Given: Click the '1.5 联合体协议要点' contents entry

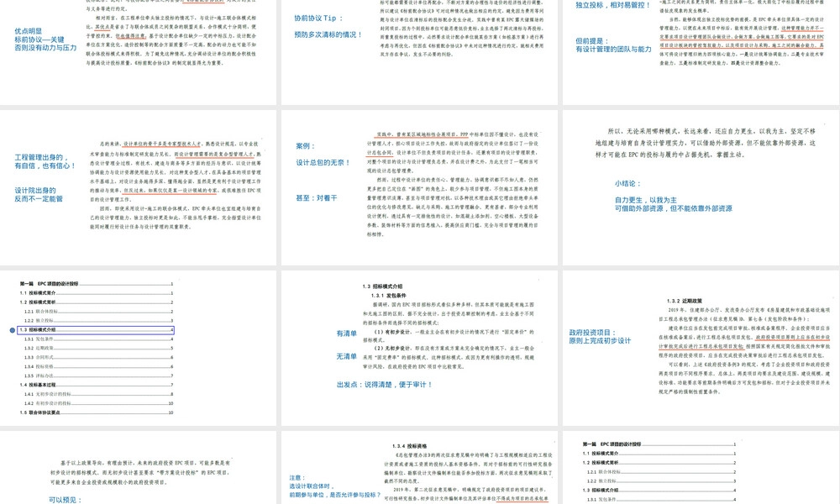Looking at the screenshot, I should (96, 412).
